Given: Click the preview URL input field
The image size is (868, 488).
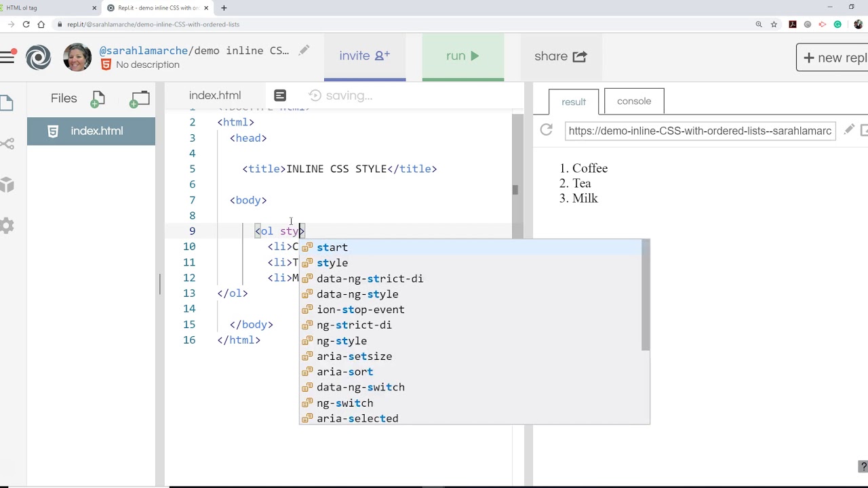Looking at the screenshot, I should coord(700,131).
